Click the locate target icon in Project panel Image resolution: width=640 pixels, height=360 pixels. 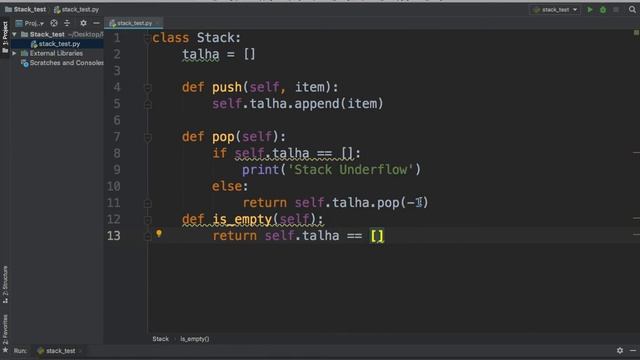54,23
